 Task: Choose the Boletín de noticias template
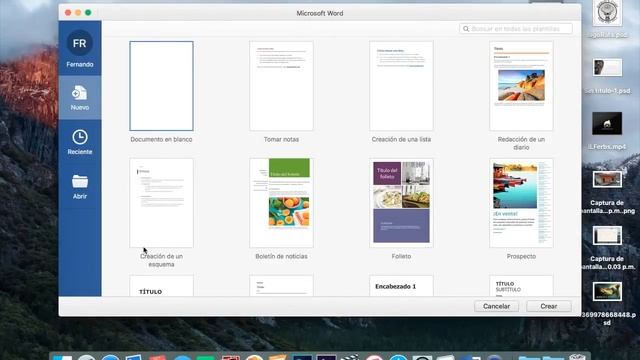pos(281,203)
